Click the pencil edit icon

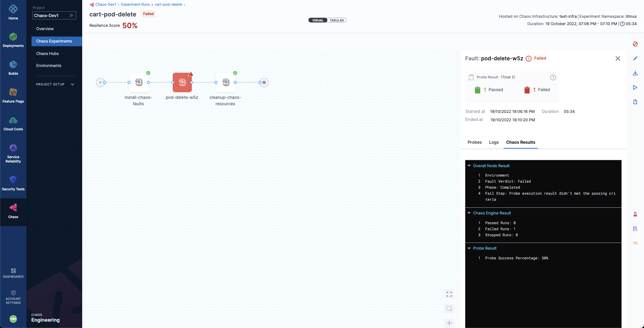click(x=635, y=59)
